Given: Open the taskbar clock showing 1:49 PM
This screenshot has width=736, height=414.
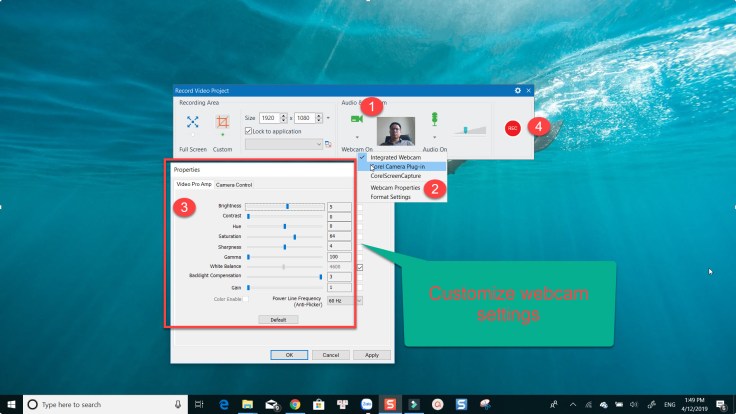Looking at the screenshot, I should (694, 404).
